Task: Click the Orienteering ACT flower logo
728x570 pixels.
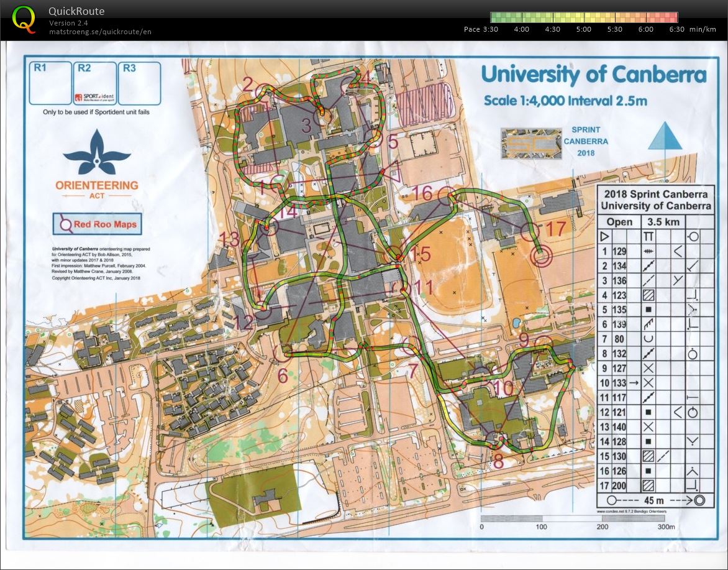Action: point(96,155)
